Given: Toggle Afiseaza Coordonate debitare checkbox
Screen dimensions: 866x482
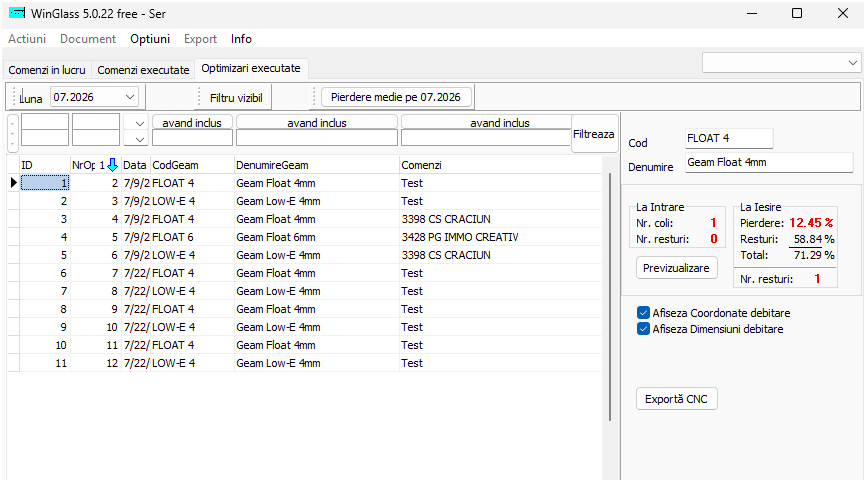Looking at the screenshot, I should [643, 313].
